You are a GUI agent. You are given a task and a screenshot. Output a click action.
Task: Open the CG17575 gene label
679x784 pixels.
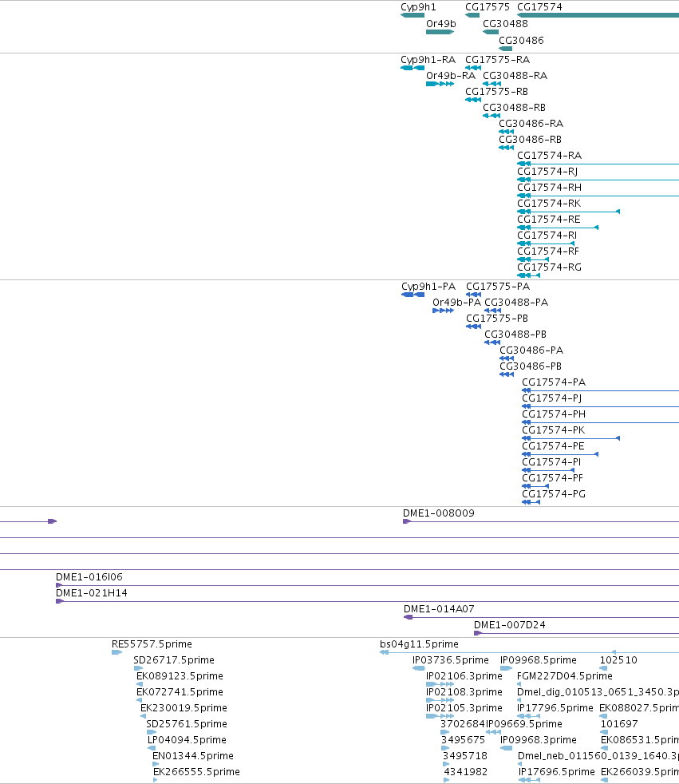(488, 7)
